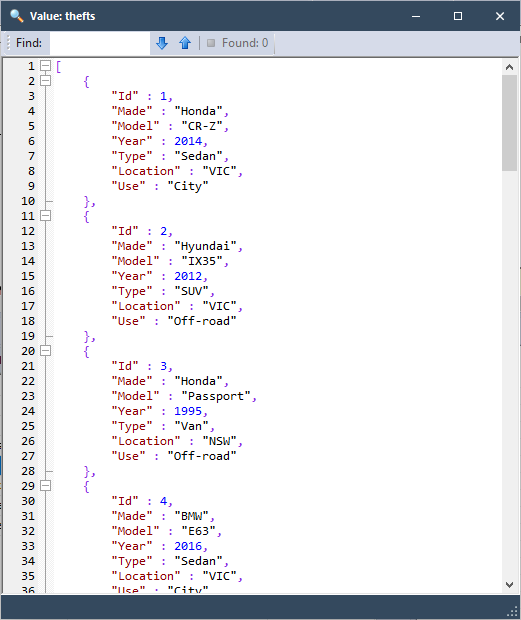521x620 pixels.
Task: Click line number 28 in the gutter
Action: point(28,471)
